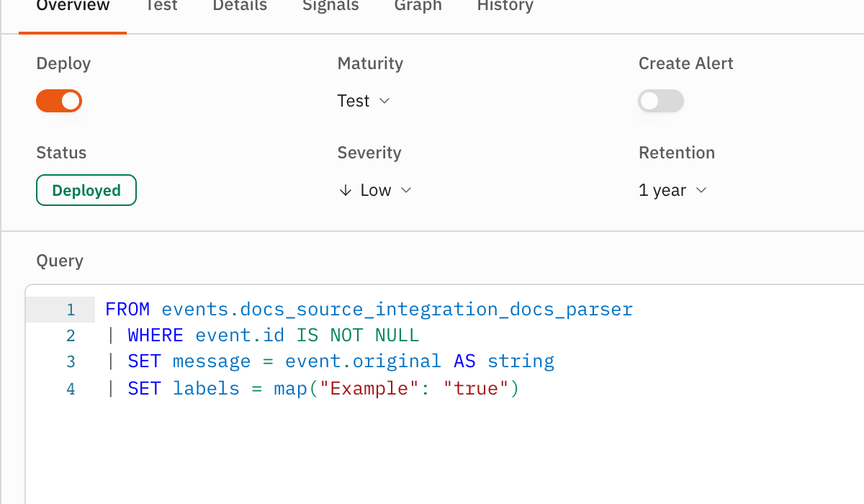Click the 'labels' field on line 4

point(206,389)
